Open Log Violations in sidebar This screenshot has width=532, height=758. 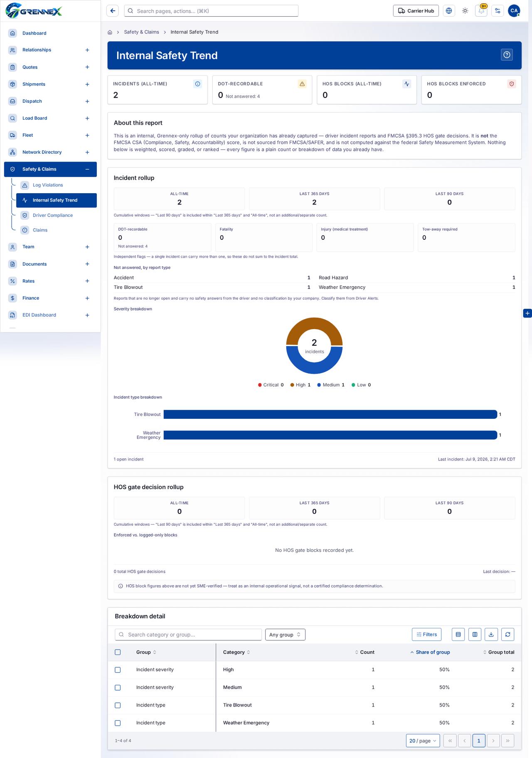point(56,185)
